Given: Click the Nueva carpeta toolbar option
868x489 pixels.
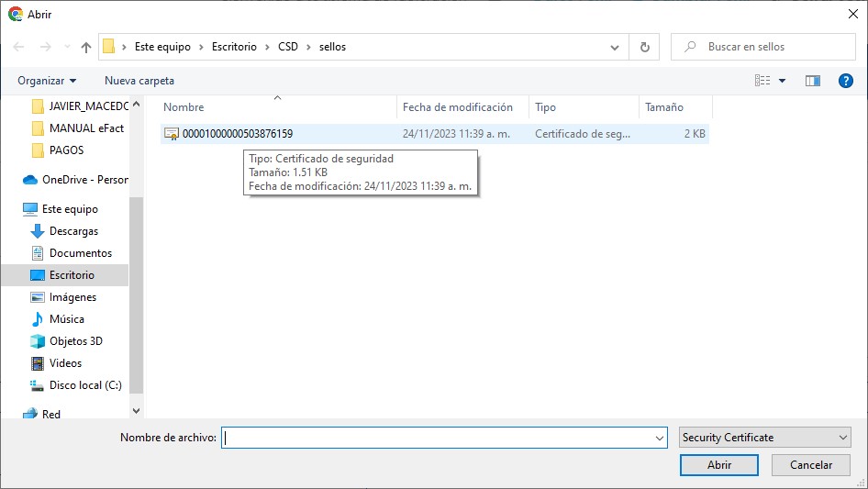Looking at the screenshot, I should point(139,81).
